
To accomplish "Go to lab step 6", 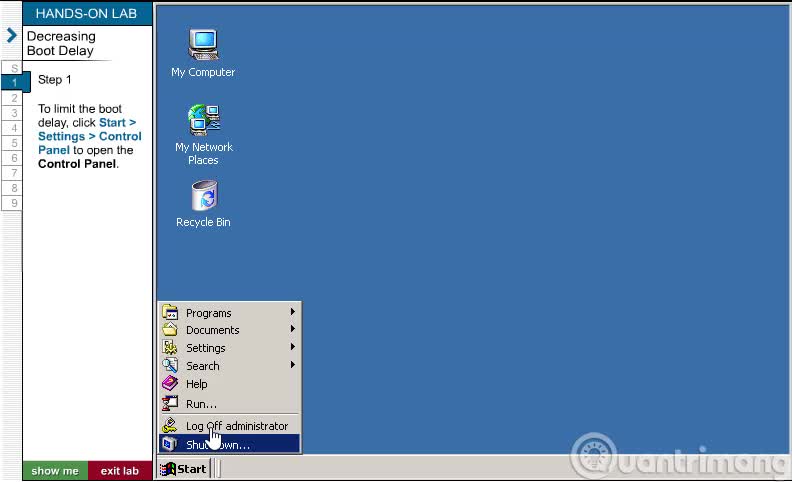I will 14,158.
